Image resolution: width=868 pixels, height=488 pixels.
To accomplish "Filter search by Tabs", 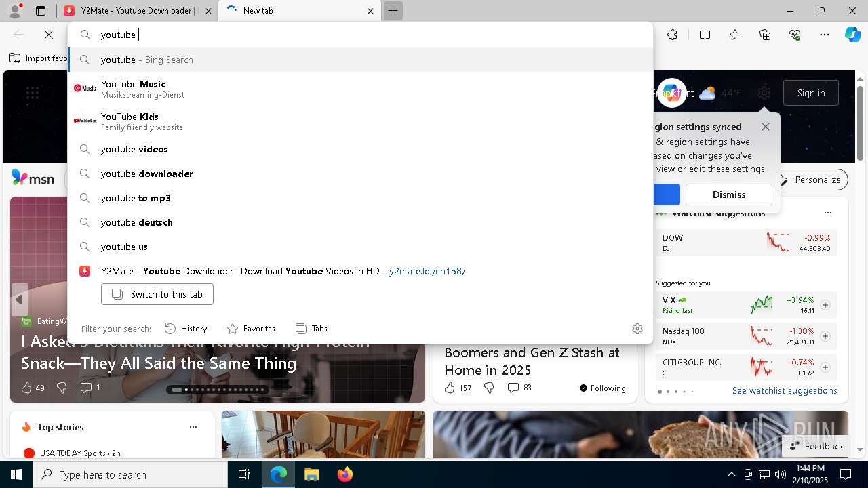I will point(312,329).
